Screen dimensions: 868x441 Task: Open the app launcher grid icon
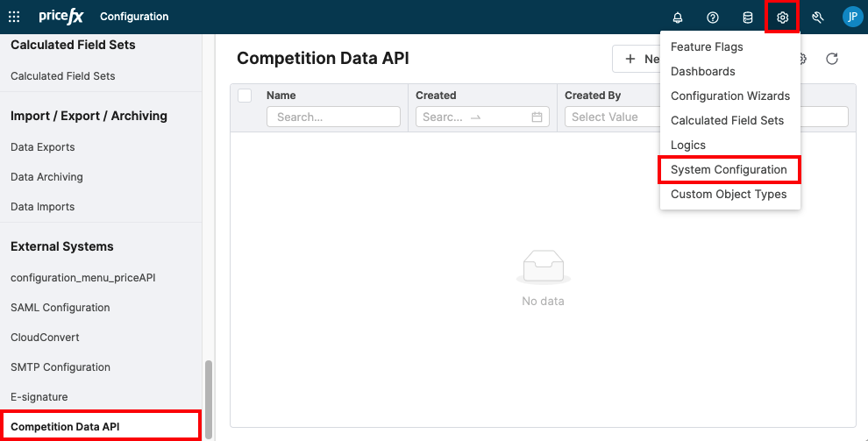pos(14,17)
